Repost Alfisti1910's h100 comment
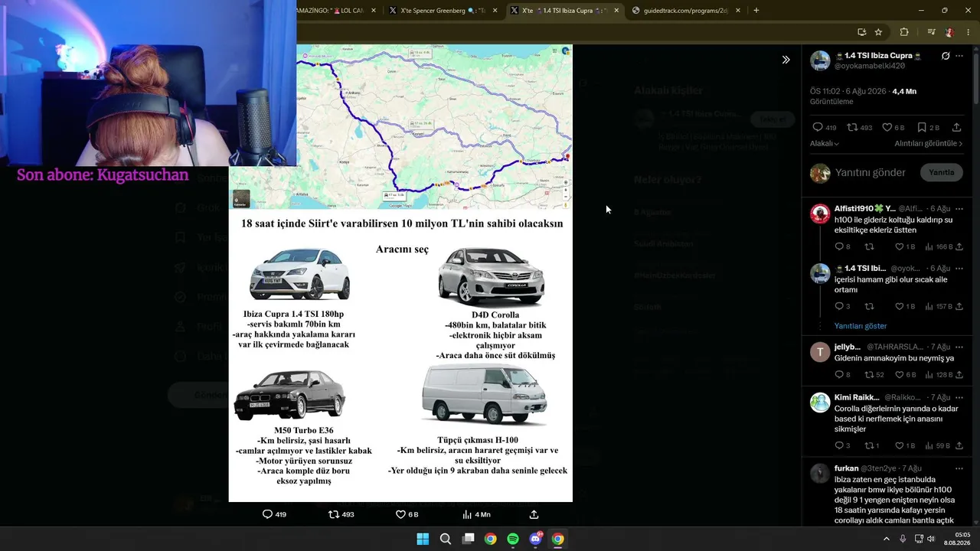 (x=869, y=246)
